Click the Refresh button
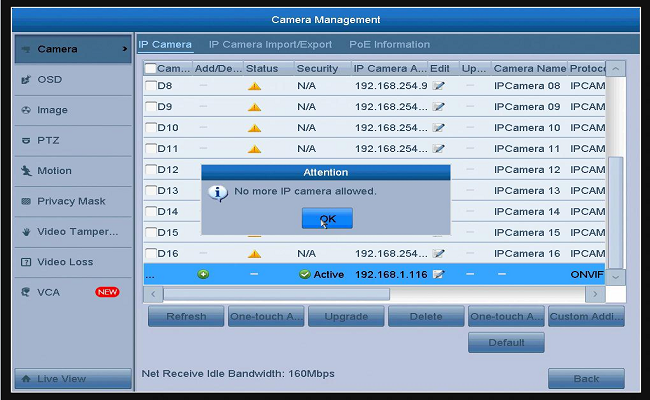Viewport: 650px width, 400px height. click(186, 317)
